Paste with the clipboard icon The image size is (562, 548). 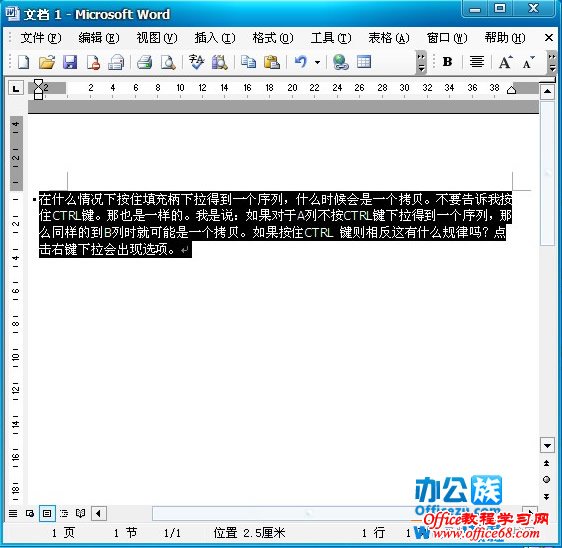pyautogui.click(x=272, y=62)
